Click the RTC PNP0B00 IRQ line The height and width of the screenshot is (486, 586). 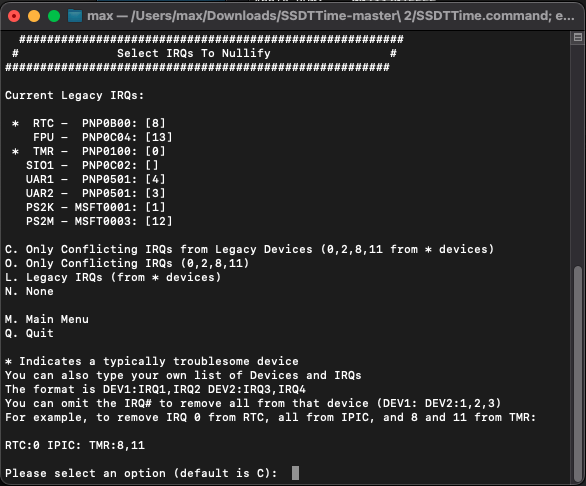(89, 123)
